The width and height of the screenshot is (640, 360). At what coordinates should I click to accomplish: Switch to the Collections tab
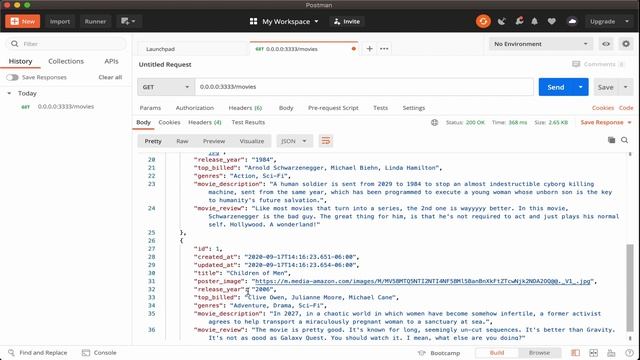click(x=66, y=61)
